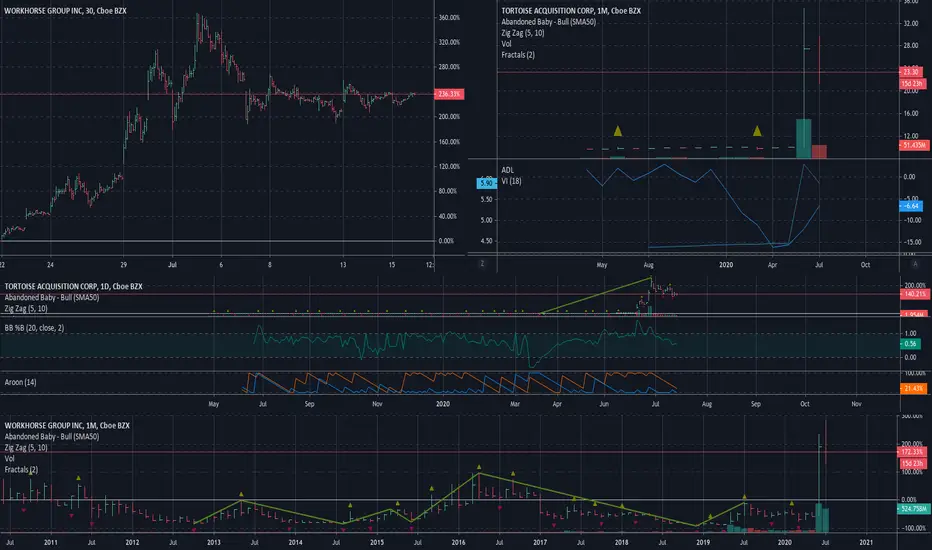This screenshot has height=550, width=932.
Task: Click the green 0.56 BB %B value label
Action: tap(909, 344)
